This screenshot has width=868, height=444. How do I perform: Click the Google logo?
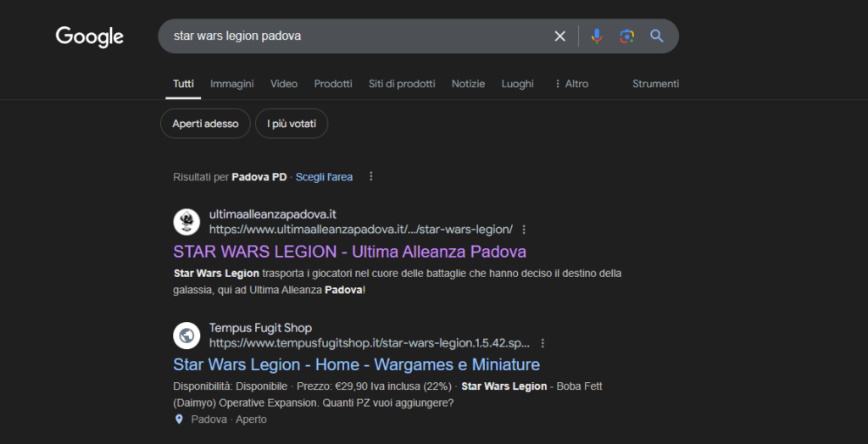(90, 36)
